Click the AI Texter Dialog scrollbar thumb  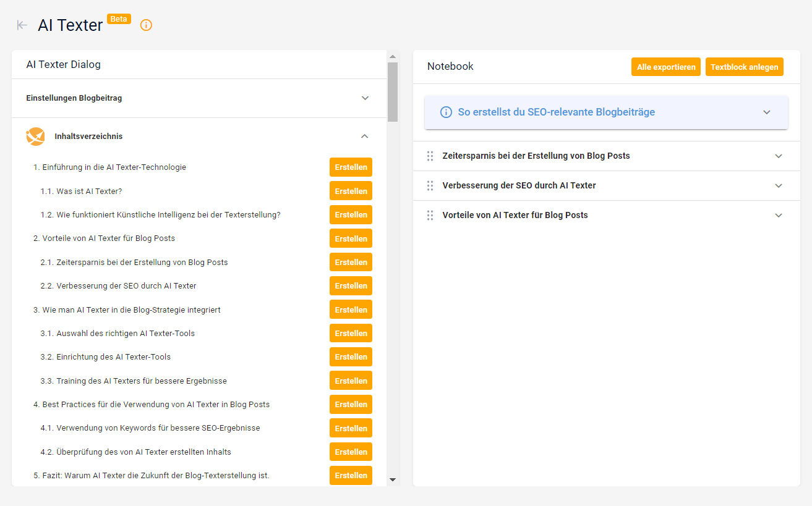[392, 92]
